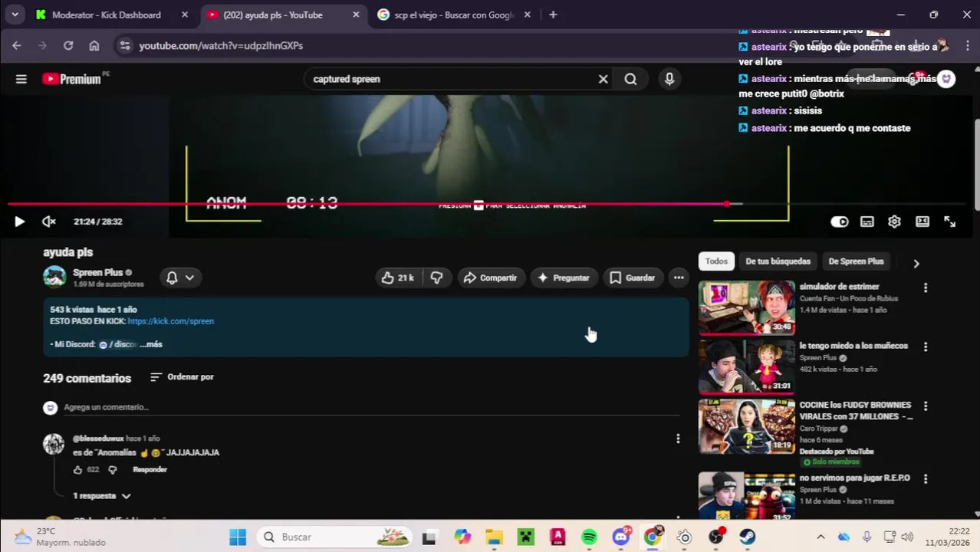The width and height of the screenshot is (980, 552).
Task: Reply with Responder on the top comment
Action: point(150,470)
